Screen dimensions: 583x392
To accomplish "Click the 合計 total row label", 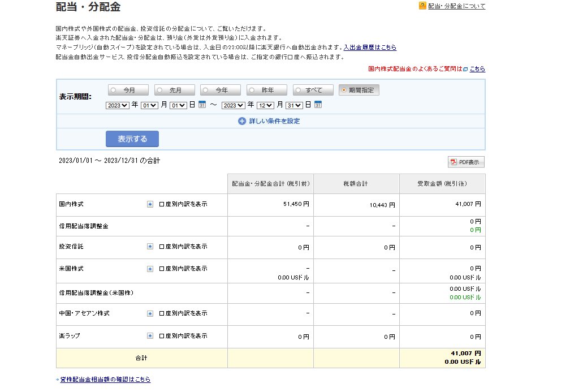I will 141,358.
